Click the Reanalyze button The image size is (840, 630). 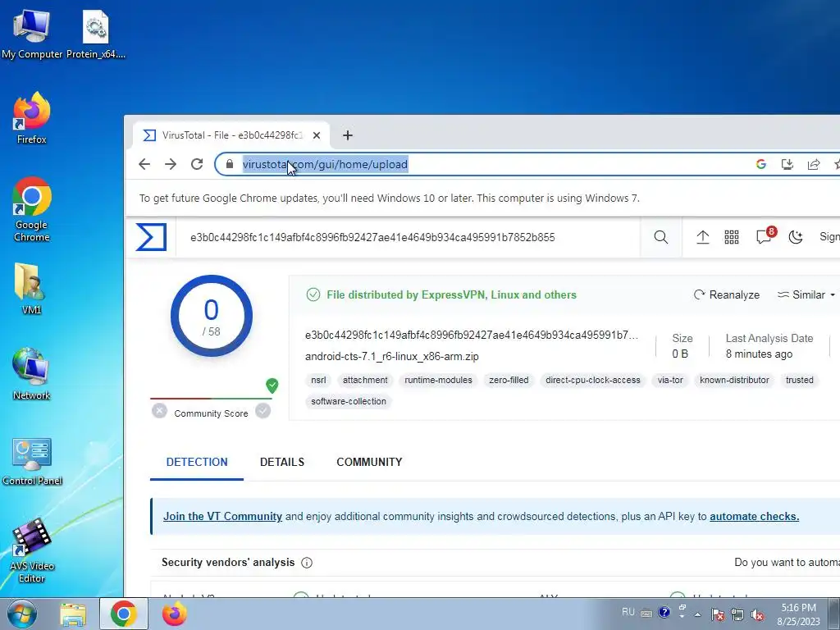[727, 294]
